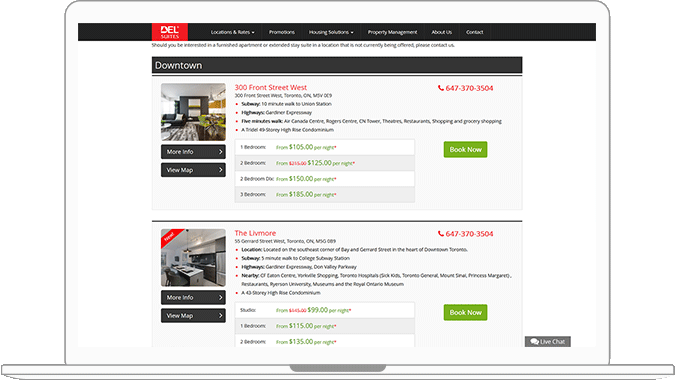Click phone icon beside 300 Front Street number
This screenshot has width=675, height=380.
441,88
